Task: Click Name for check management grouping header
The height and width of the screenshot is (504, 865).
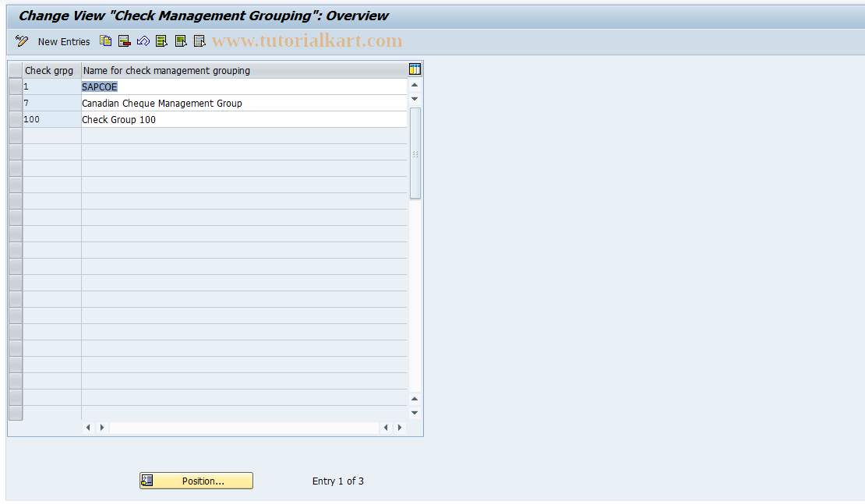Action: pyautogui.click(x=244, y=70)
